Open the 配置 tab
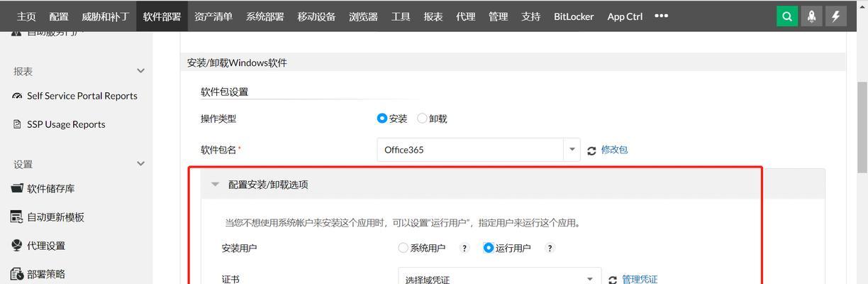This screenshot has height=284, width=868. [59, 16]
